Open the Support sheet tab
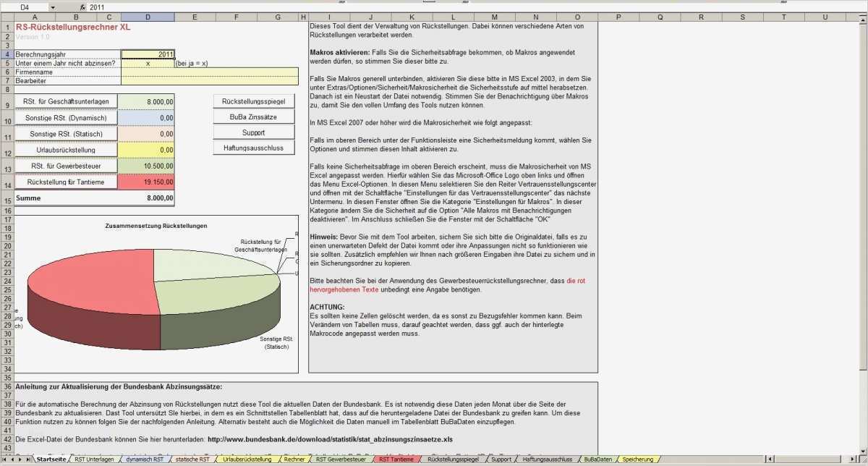 click(x=501, y=459)
